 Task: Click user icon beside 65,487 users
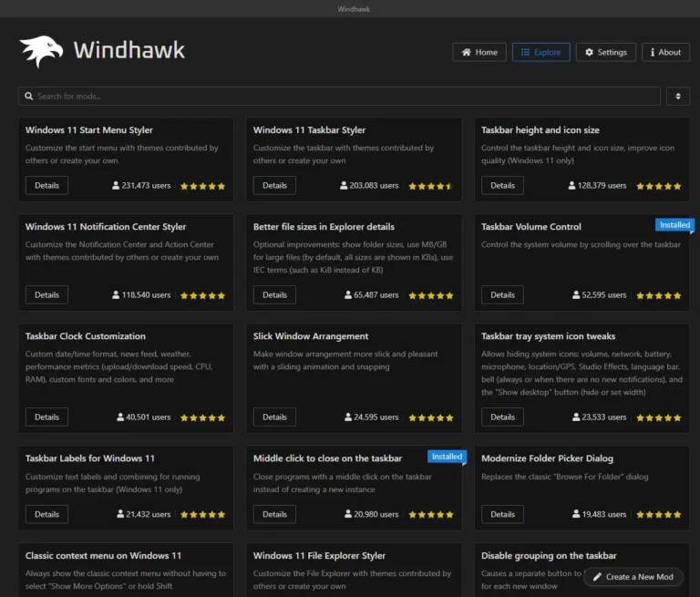[348, 294]
